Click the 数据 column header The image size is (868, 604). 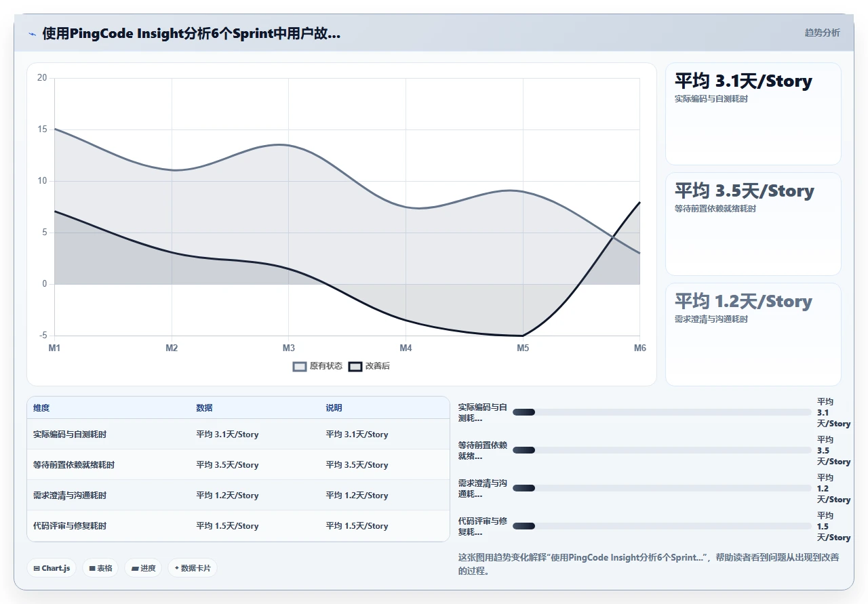click(204, 408)
